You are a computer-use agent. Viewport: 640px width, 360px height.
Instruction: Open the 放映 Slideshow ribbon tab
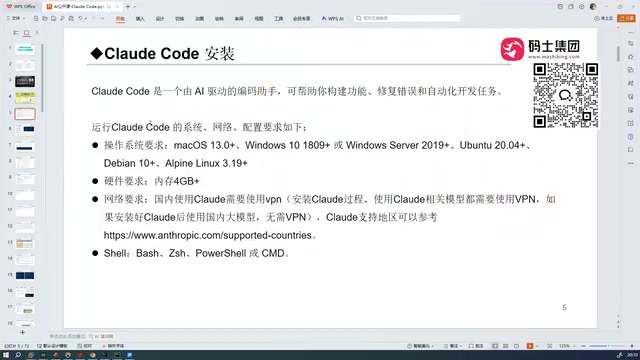(x=219, y=19)
